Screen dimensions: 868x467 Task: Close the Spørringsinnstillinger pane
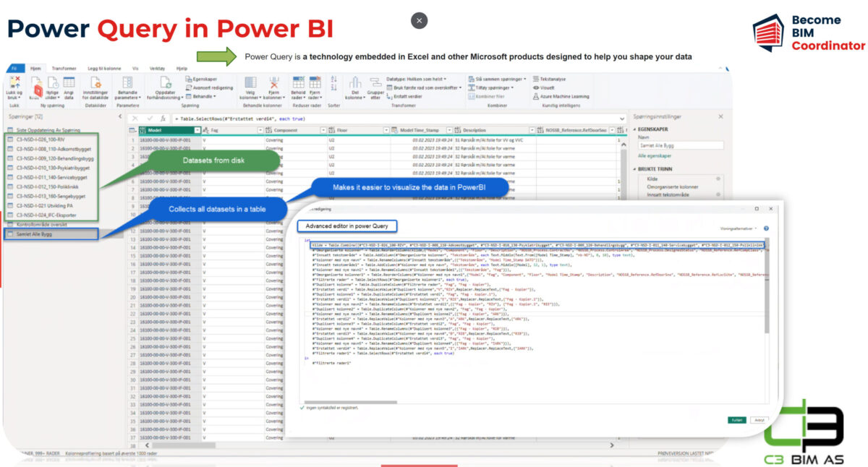pyautogui.click(x=720, y=116)
